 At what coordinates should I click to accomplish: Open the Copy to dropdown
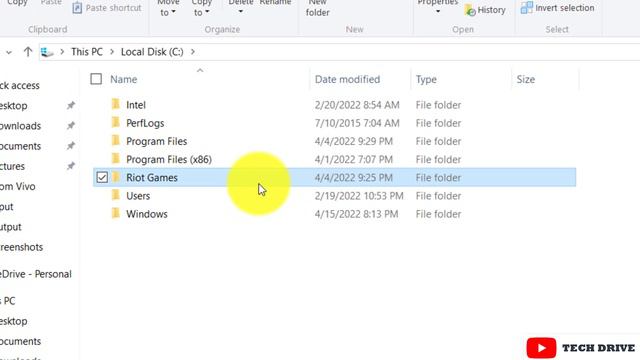pos(201,8)
